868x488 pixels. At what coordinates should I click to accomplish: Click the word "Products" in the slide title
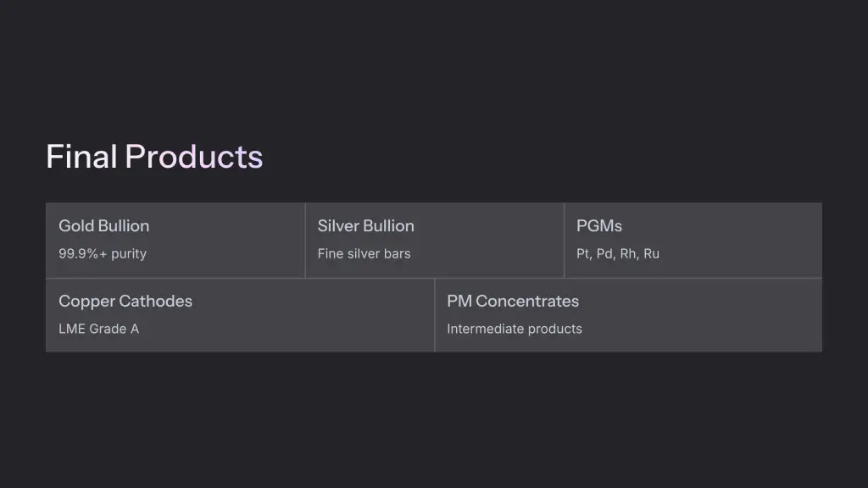coord(194,157)
